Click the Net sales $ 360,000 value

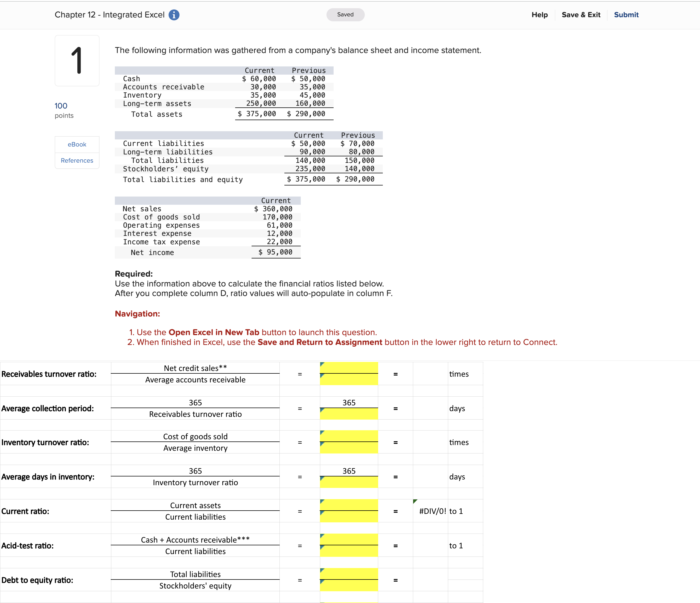coord(273,209)
